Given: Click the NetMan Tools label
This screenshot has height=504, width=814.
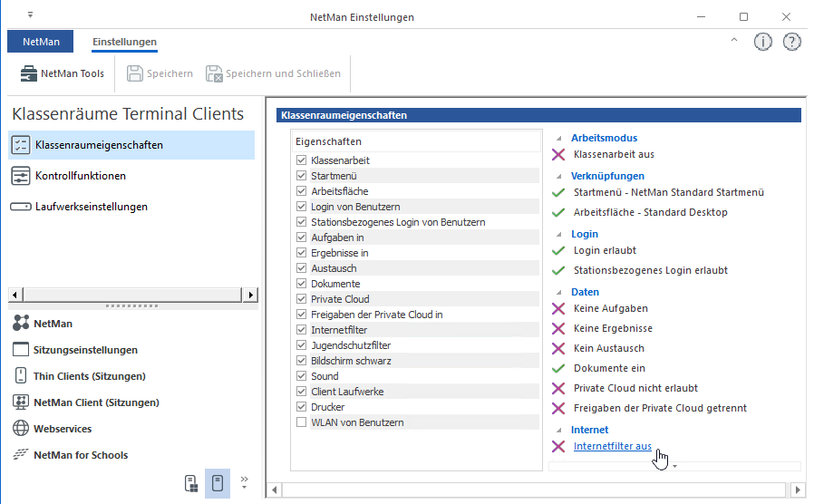Looking at the screenshot, I should pos(73,73).
